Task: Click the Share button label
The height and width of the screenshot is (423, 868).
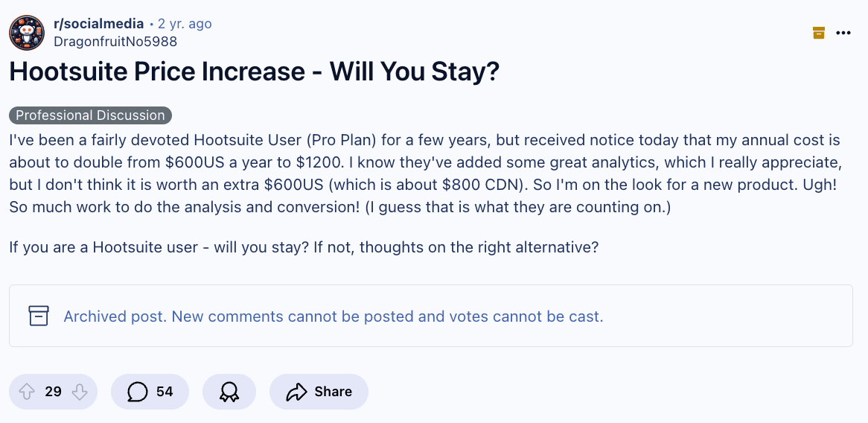Action: tap(333, 392)
